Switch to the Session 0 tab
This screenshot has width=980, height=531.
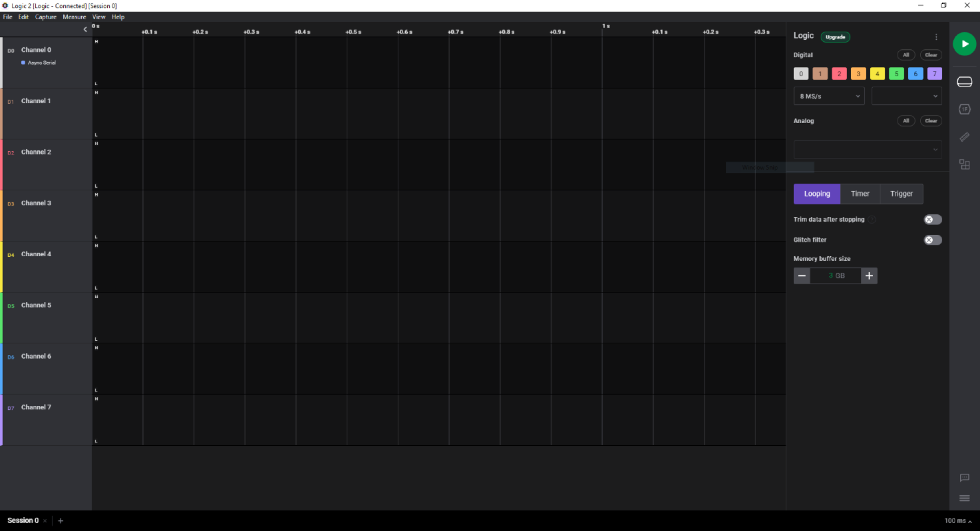click(x=23, y=520)
